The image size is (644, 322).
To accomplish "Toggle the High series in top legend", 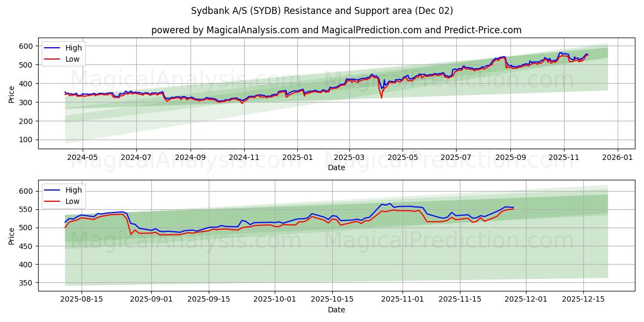I will [x=75, y=48].
